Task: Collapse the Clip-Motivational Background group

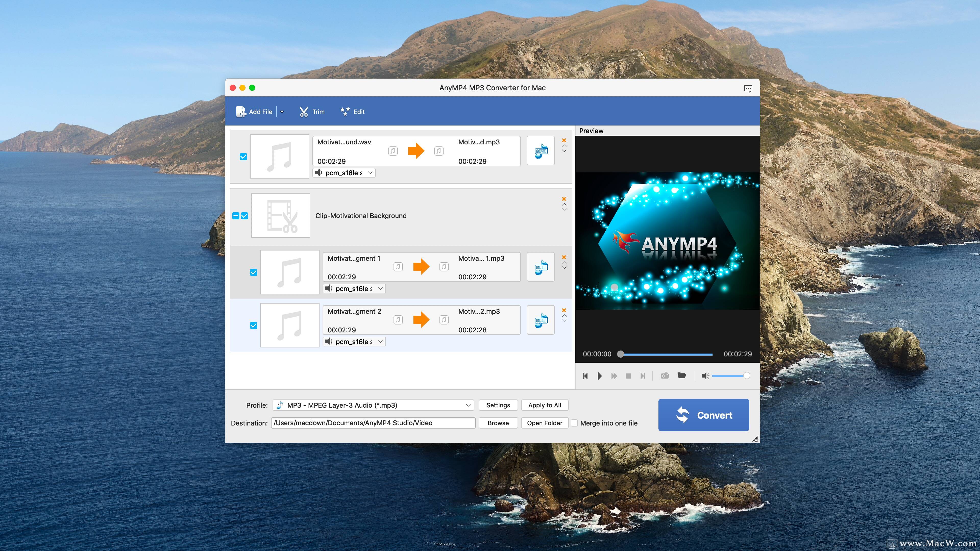Action: 236,216
